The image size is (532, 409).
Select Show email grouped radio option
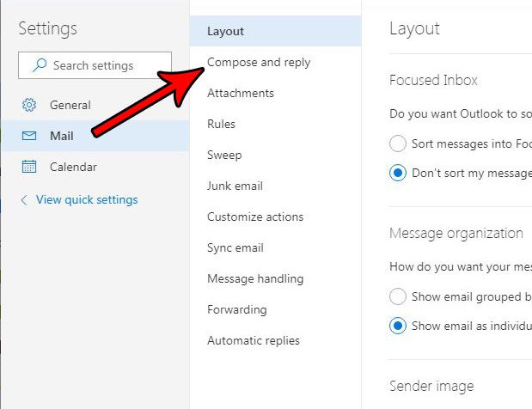tap(398, 296)
